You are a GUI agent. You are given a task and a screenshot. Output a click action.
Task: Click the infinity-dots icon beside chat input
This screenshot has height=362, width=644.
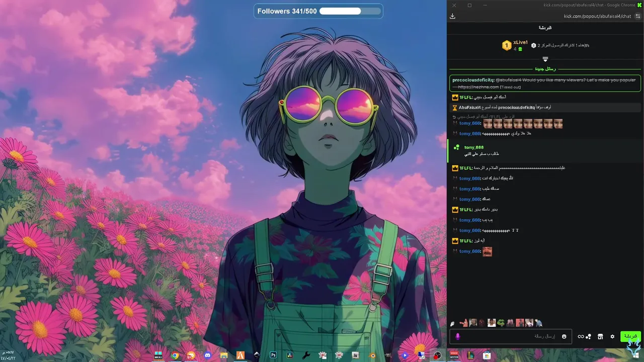[x=584, y=336]
